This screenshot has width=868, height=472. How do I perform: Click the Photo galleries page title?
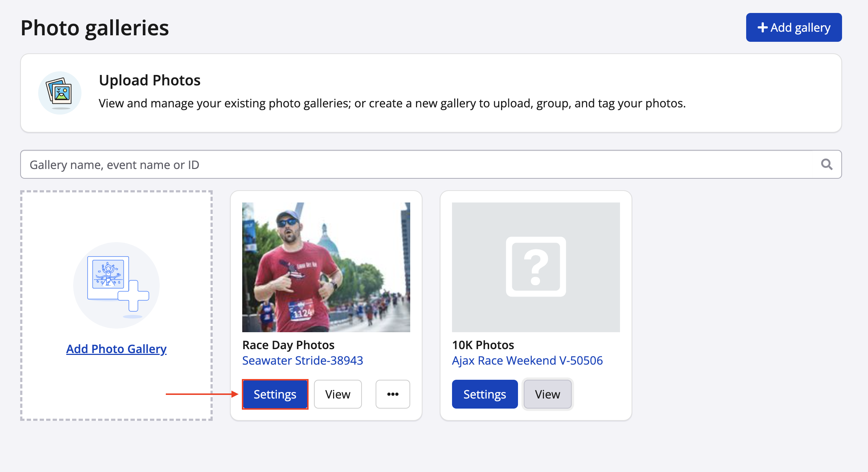[94, 28]
